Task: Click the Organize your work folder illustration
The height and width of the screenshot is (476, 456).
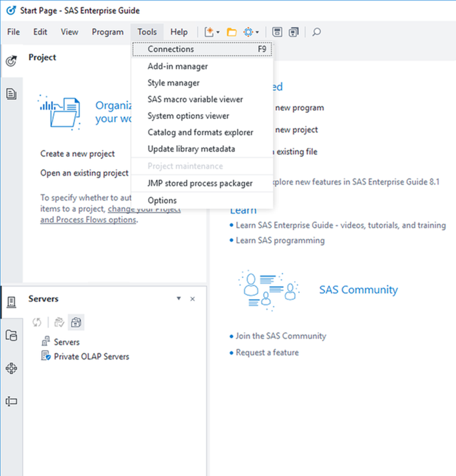Action: pyautogui.click(x=60, y=112)
